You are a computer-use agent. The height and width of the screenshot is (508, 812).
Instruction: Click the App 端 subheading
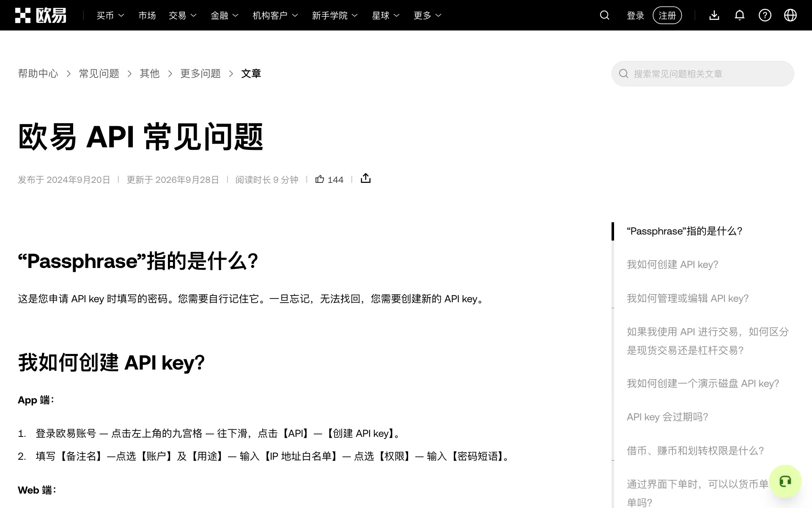[36, 400]
